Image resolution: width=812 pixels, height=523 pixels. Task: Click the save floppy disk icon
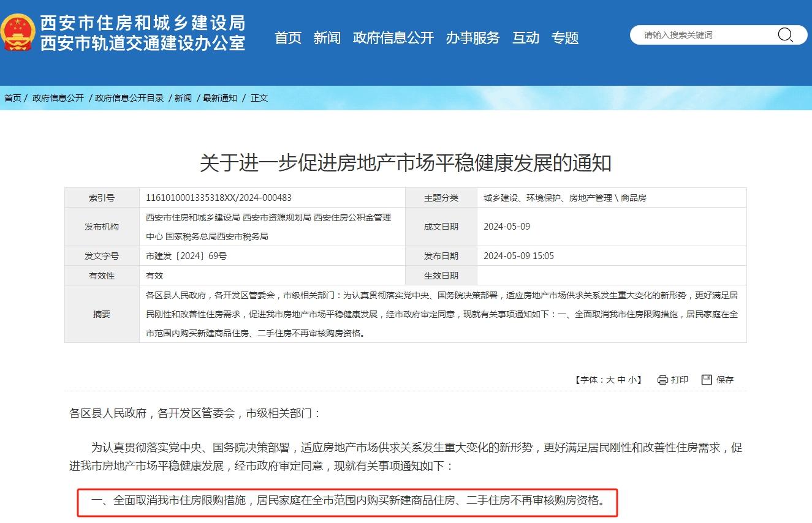point(707,380)
